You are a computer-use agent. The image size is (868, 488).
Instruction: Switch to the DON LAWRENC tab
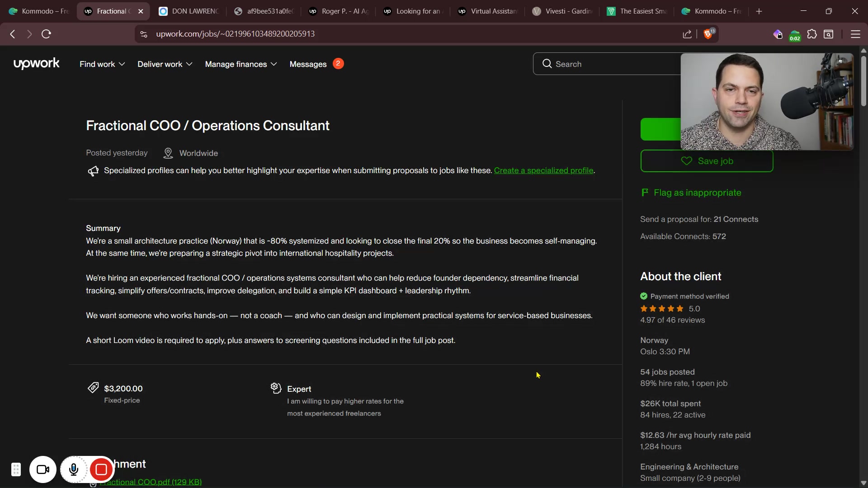189,11
